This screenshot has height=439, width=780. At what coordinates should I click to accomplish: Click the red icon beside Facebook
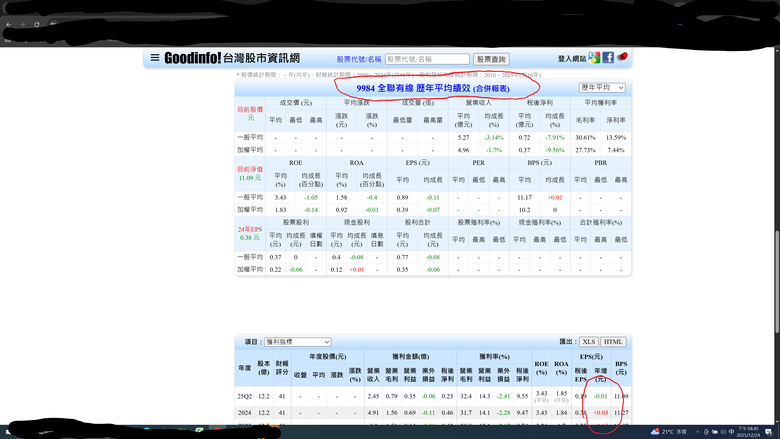click(x=622, y=57)
